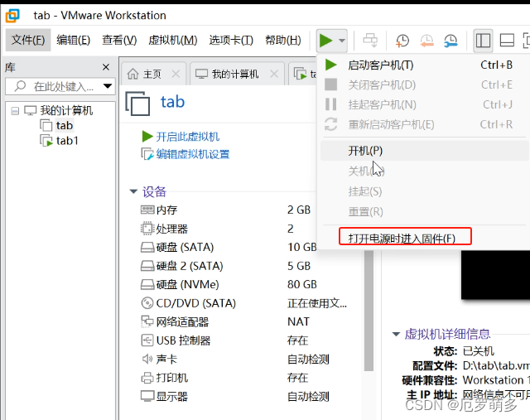Select the 声卡 device row
Screen dimensions: 530x420
click(235, 360)
